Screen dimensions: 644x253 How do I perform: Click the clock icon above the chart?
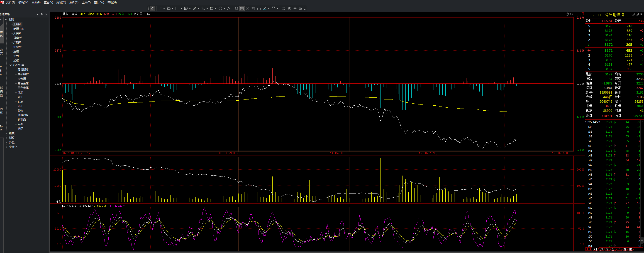[567, 14]
